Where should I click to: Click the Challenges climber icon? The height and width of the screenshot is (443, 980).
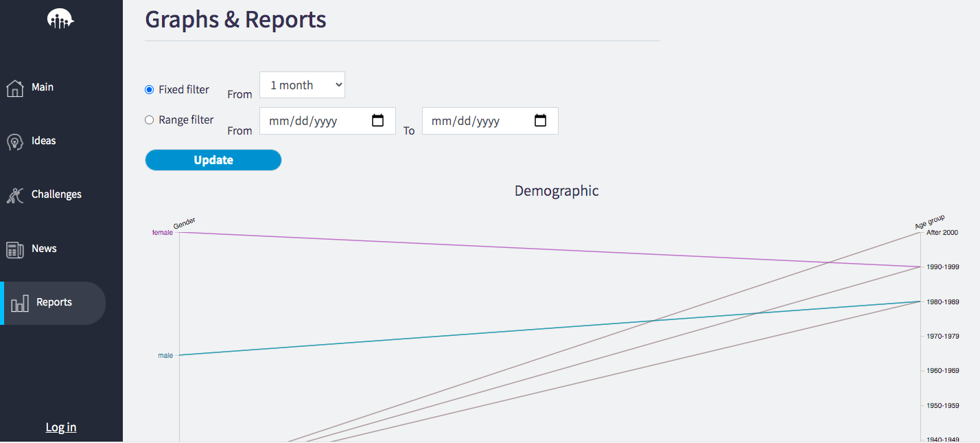[15, 195]
